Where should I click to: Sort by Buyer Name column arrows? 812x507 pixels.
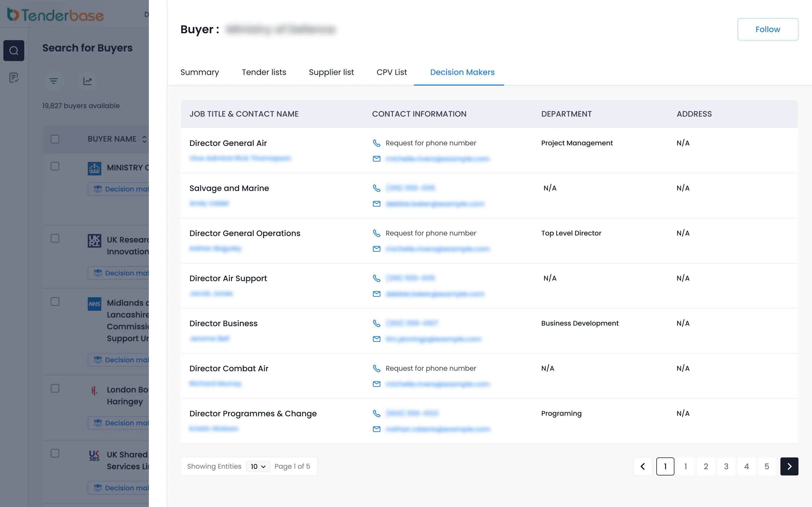point(144,139)
